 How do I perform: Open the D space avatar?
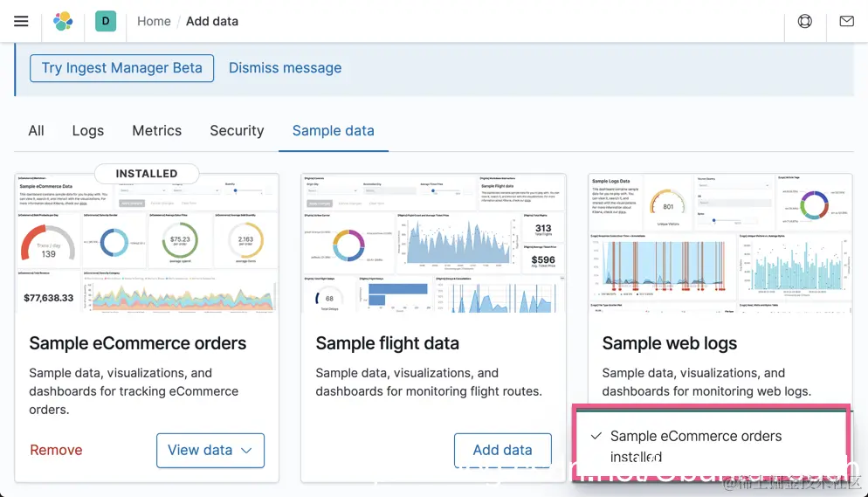[106, 21]
